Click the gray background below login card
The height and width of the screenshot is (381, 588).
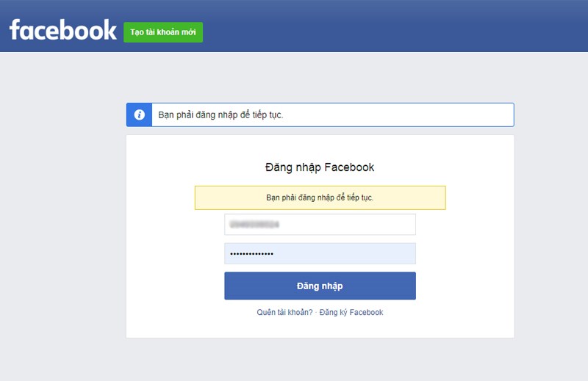click(320, 360)
